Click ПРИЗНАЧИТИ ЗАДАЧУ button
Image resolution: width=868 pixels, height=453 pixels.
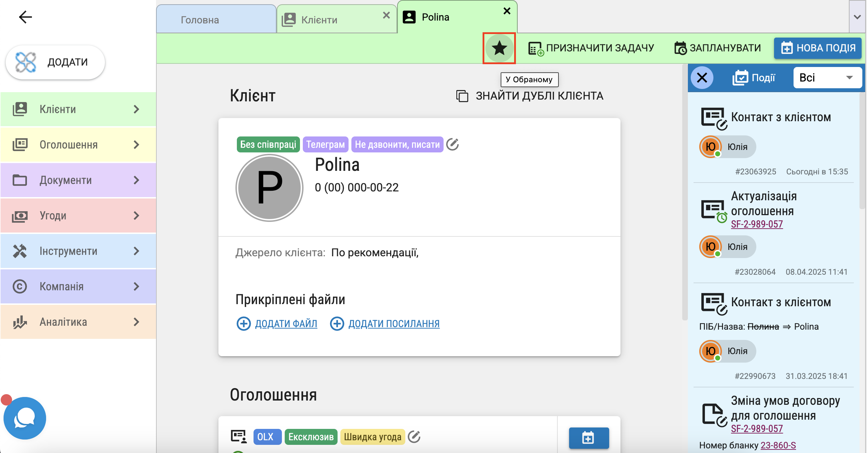[591, 48]
